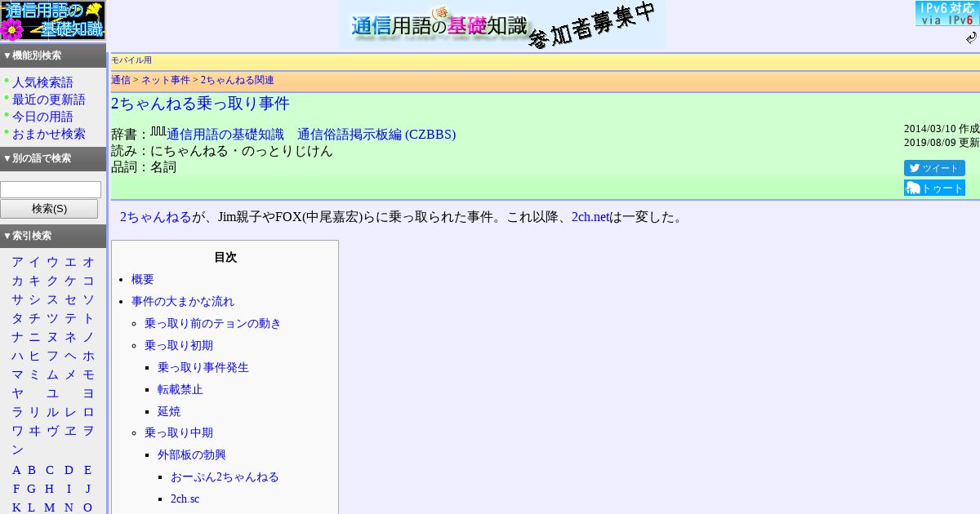Open 今日の用語 in sidebar
This screenshot has width=980, height=514.
coord(42,117)
